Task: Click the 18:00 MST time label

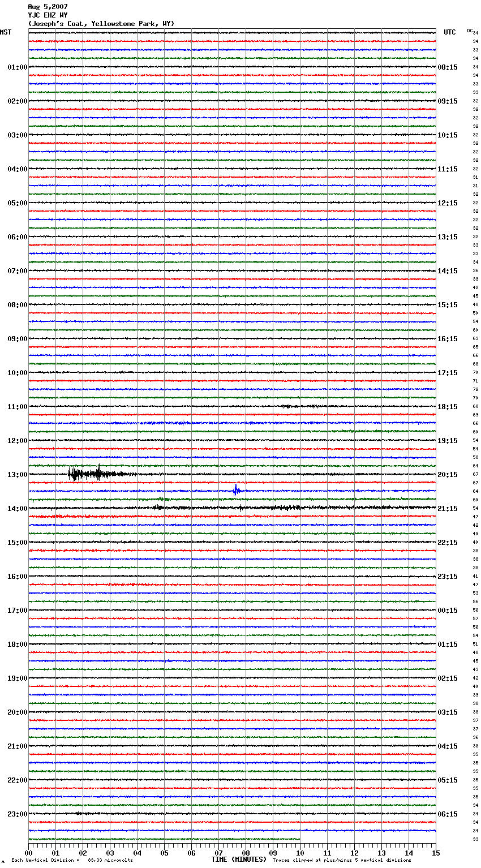Action: [18, 644]
